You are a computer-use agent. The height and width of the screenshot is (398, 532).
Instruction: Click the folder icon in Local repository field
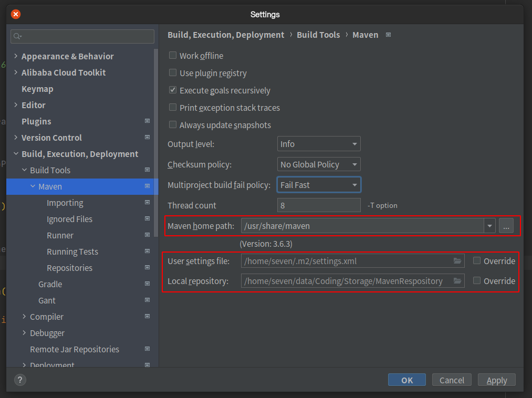coord(457,281)
